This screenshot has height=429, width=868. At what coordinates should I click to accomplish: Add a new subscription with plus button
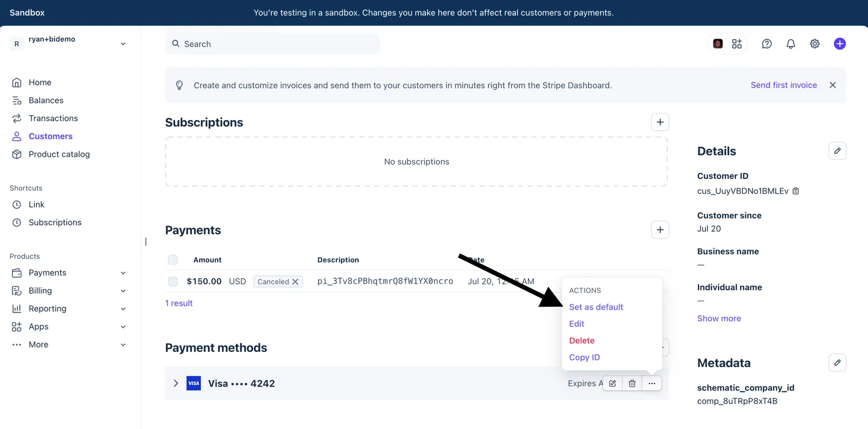[x=660, y=122]
